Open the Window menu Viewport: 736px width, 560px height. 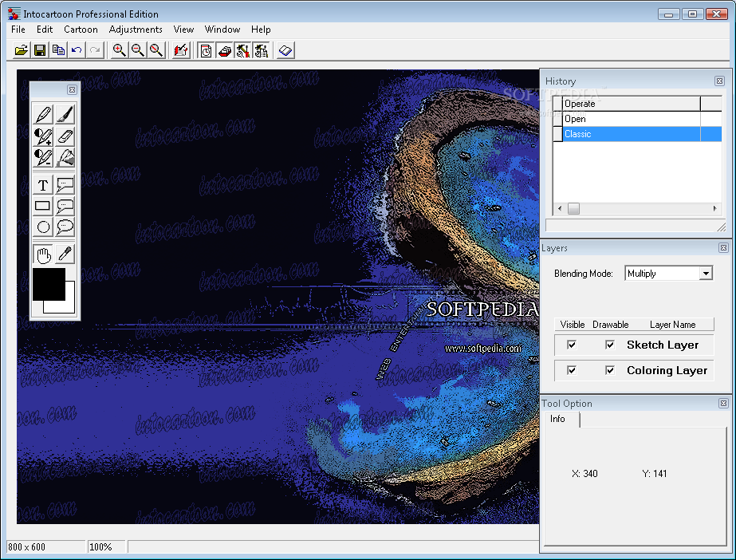click(x=222, y=30)
